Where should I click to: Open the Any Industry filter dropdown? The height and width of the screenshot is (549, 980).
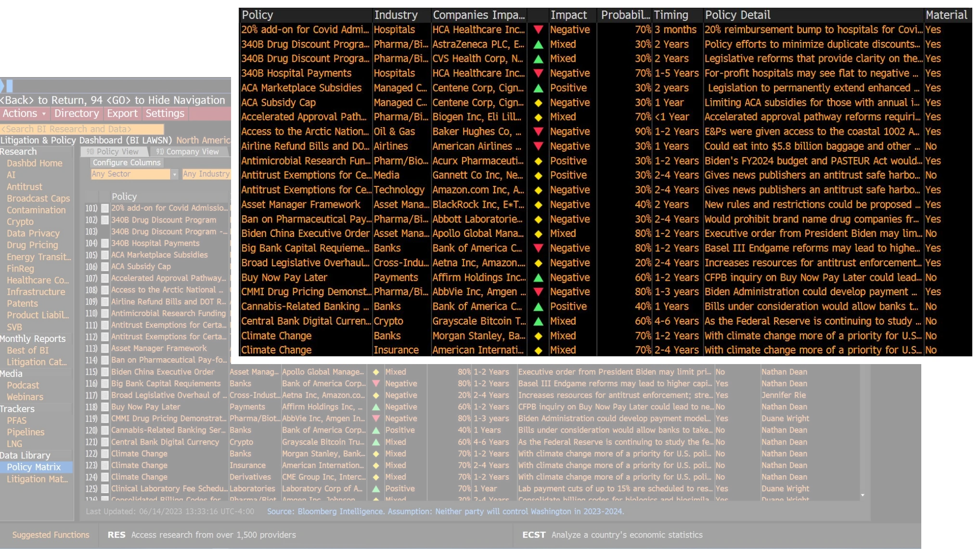point(206,174)
